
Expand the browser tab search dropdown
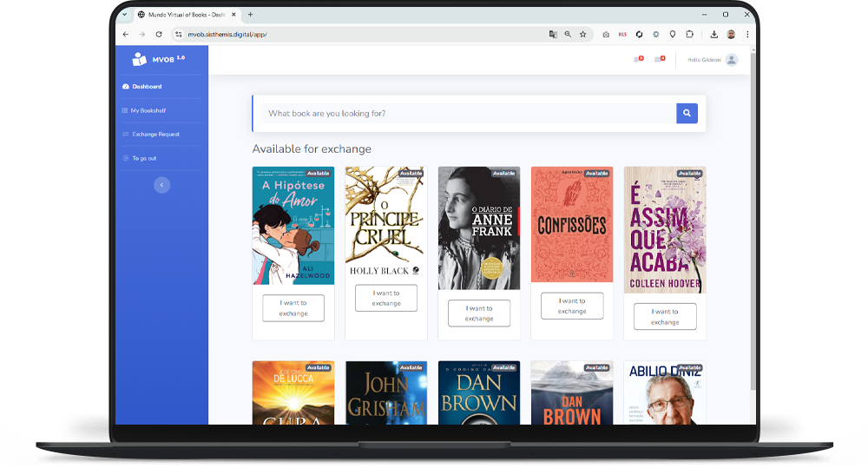tap(125, 15)
